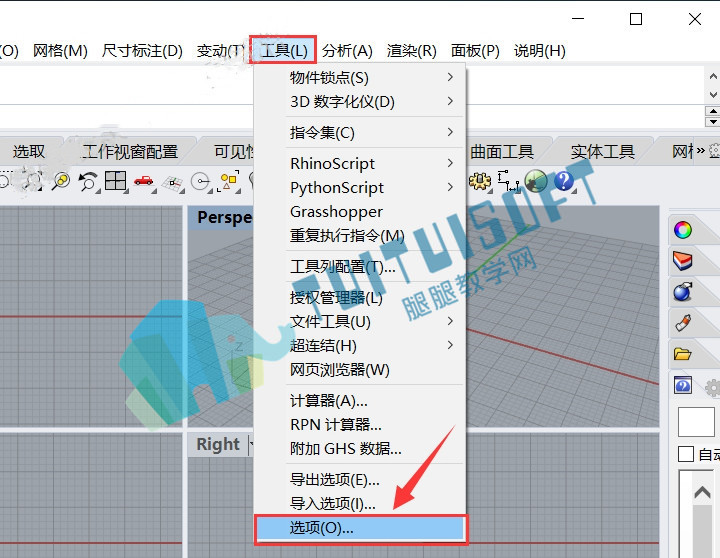This screenshot has width=720, height=558.
Task: Click the four viewports layout icon
Action: (115, 181)
